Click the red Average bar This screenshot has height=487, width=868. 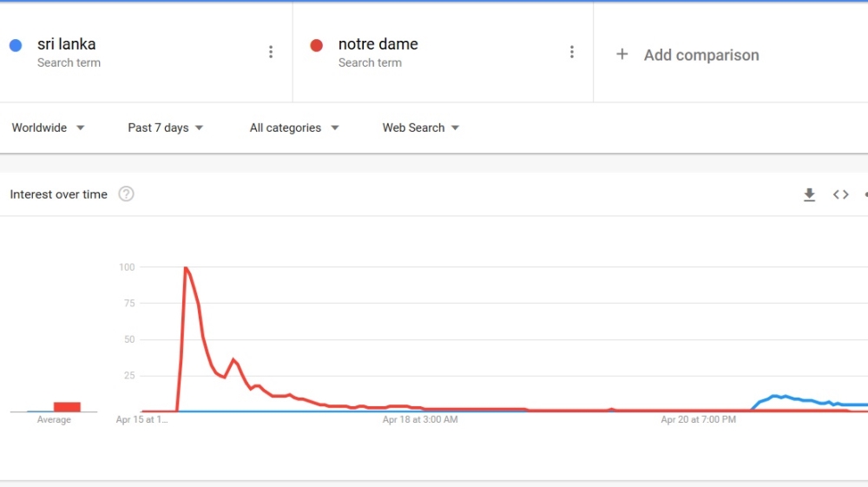coord(67,406)
